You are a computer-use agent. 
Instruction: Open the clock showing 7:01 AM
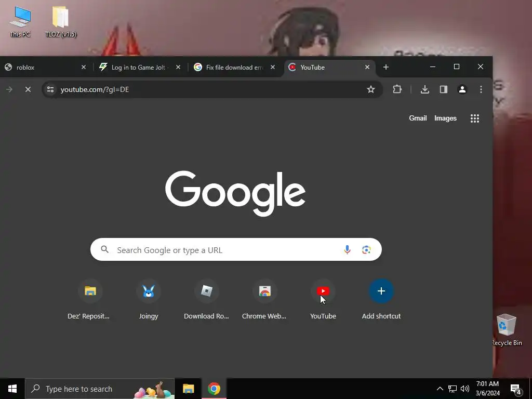[x=487, y=389]
